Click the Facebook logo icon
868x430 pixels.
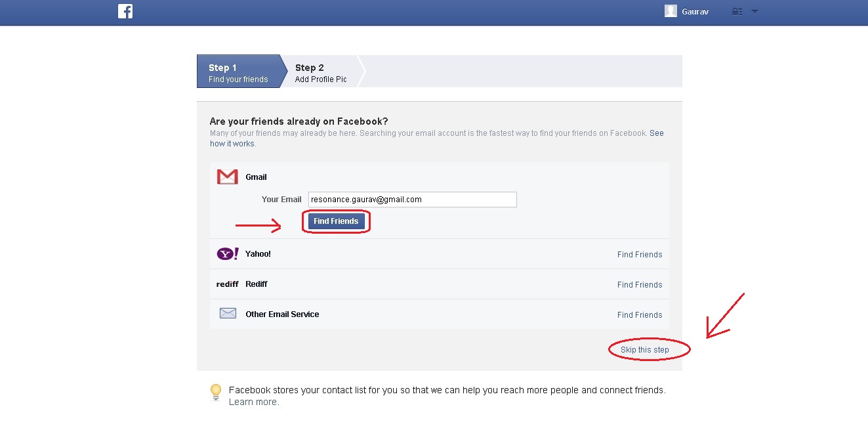pos(125,11)
